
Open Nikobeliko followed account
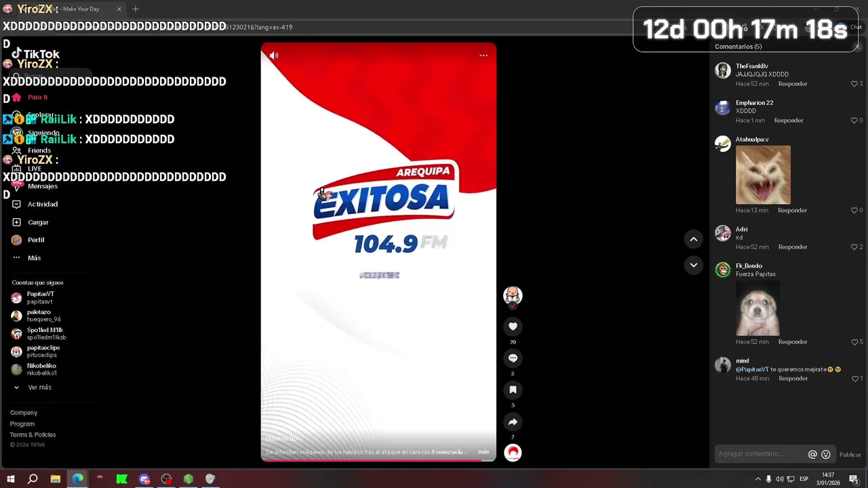[x=41, y=369]
